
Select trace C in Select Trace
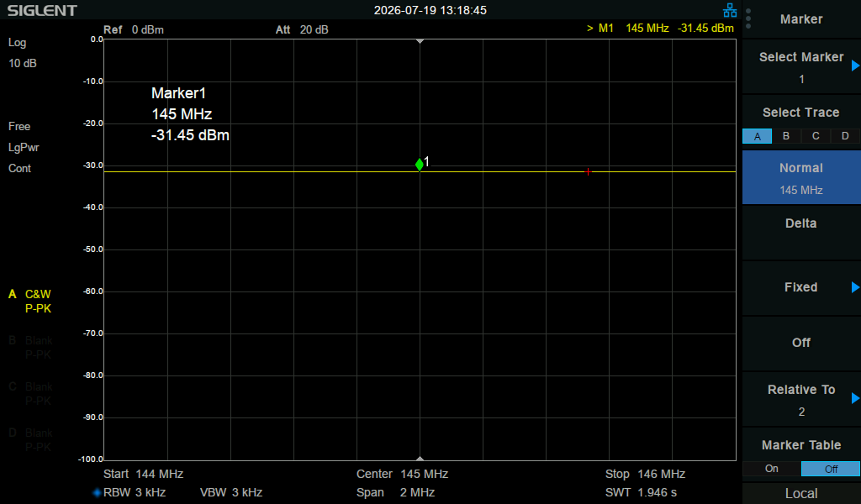[x=816, y=136]
